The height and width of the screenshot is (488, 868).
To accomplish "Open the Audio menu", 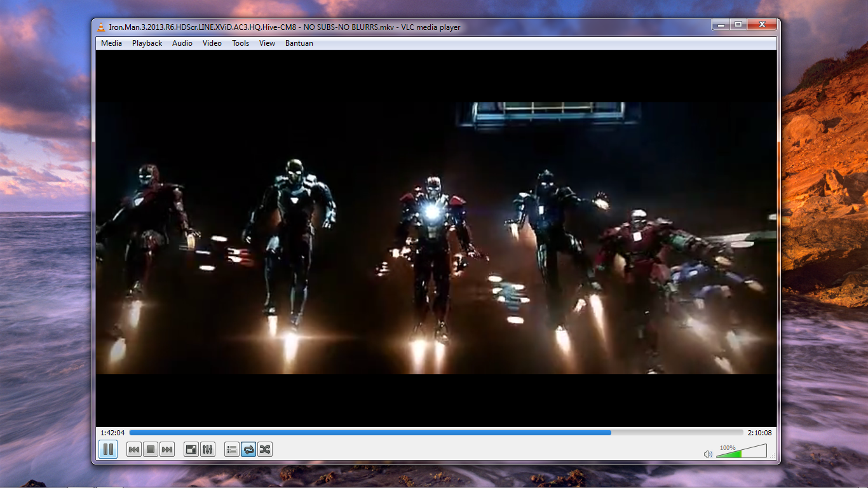I will click(x=182, y=43).
